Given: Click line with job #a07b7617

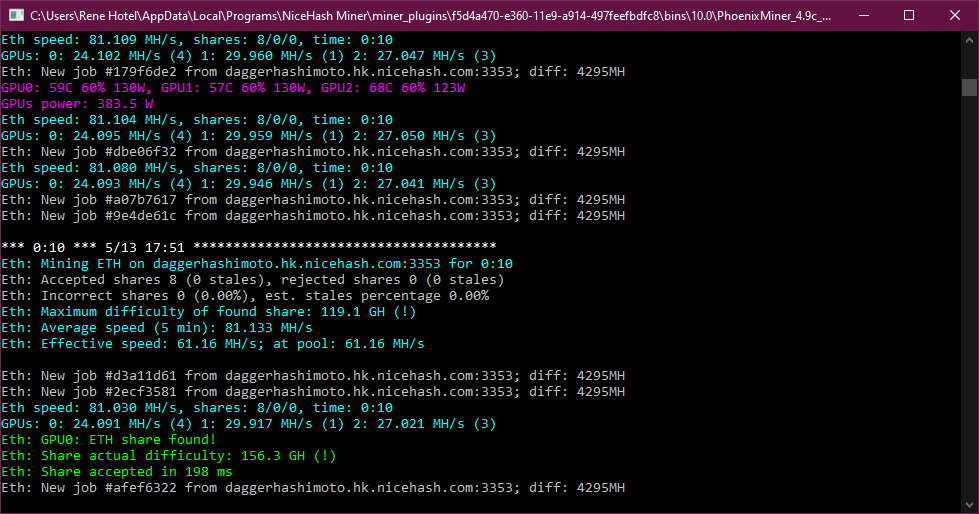Looking at the screenshot, I should click(x=313, y=200).
